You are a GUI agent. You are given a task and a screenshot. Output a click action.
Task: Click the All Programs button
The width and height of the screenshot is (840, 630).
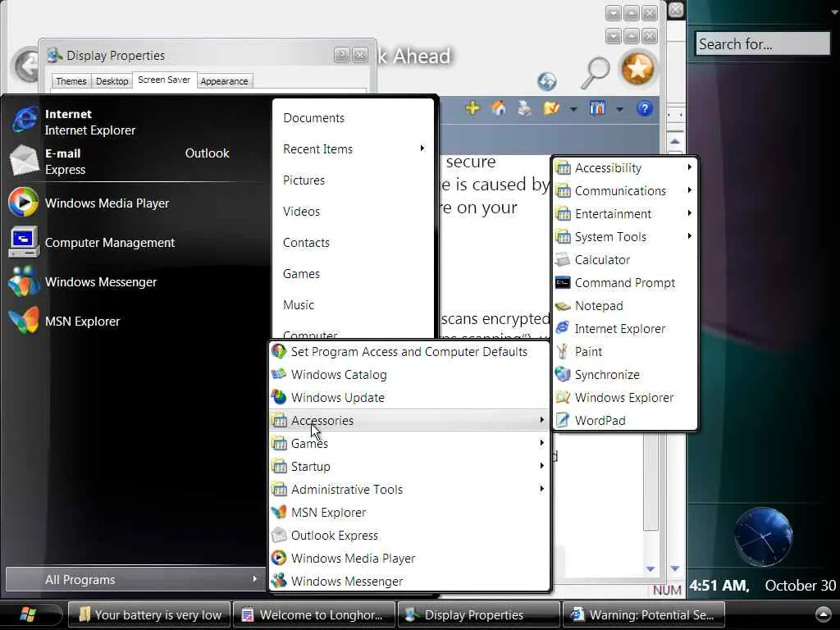pyautogui.click(x=135, y=580)
